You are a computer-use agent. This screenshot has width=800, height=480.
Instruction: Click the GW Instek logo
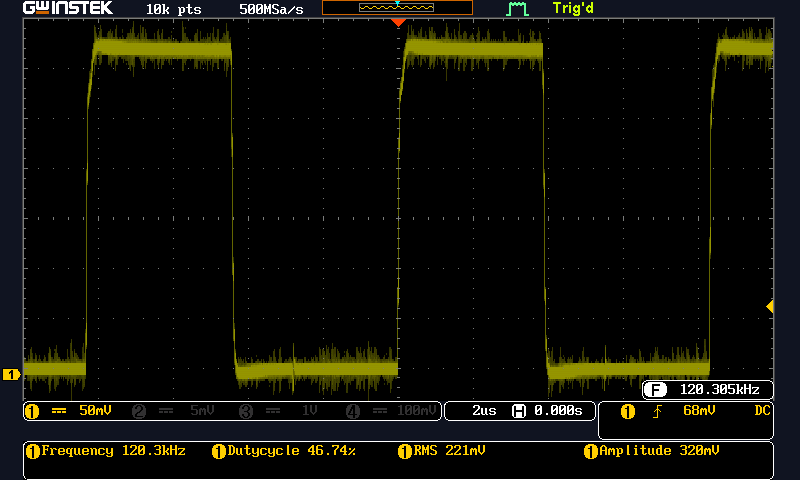(67, 8)
